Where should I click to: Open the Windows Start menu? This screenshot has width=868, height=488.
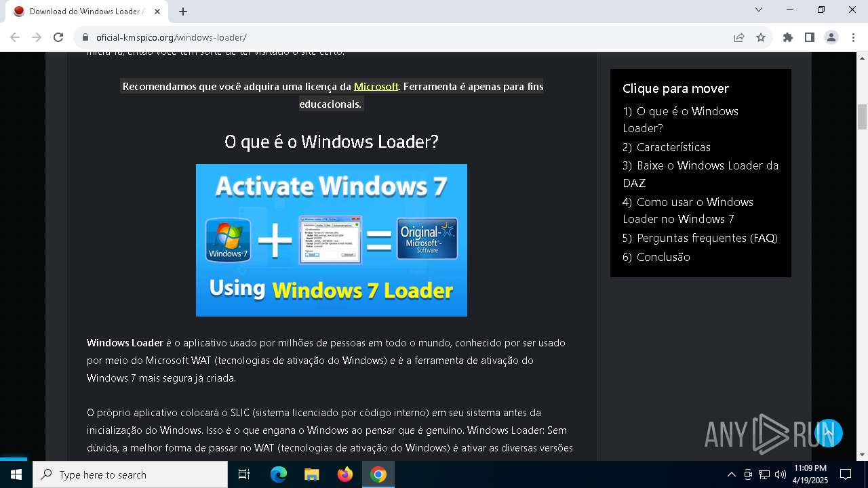(x=16, y=474)
